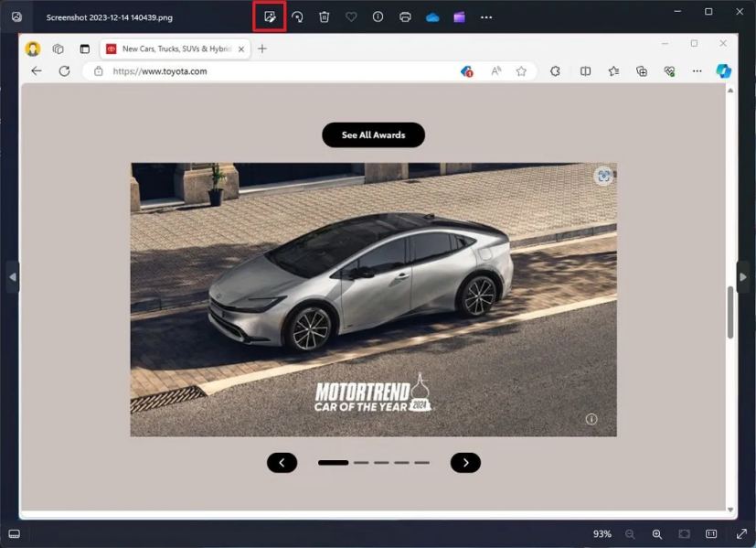756x548 pixels.
Task: Click the See All Awards button
Action: point(374,135)
